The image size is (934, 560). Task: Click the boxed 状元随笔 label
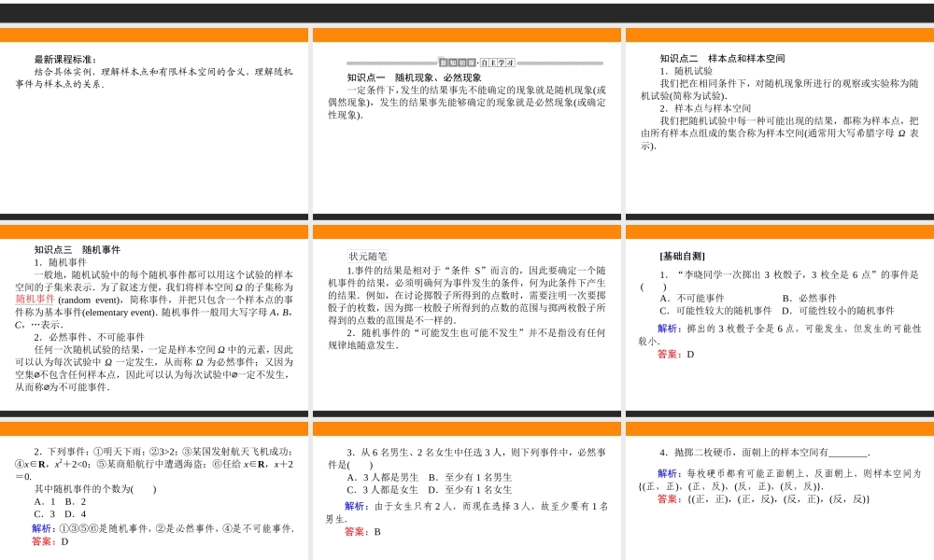(x=367, y=257)
